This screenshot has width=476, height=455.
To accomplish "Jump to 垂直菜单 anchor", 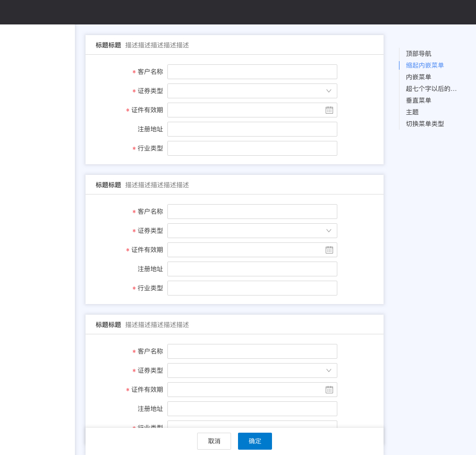I will pos(418,100).
